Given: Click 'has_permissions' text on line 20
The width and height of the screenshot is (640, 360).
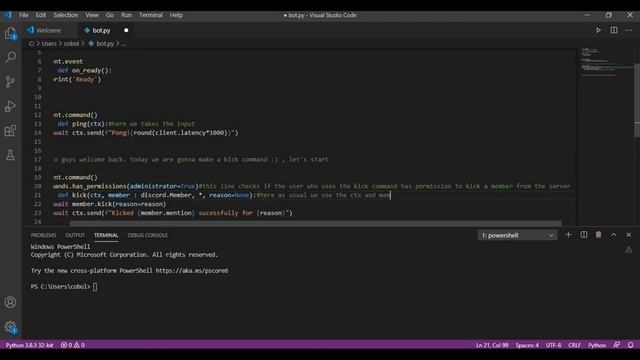Looking at the screenshot, I should click(100, 186).
